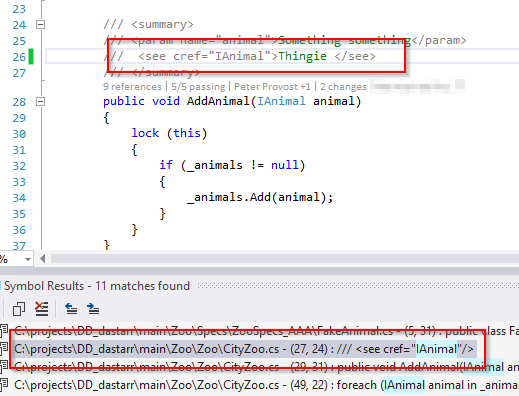Screen dimensions: 519x396
Task: Collapse the summary comment block at line 24
Action: [40, 24]
